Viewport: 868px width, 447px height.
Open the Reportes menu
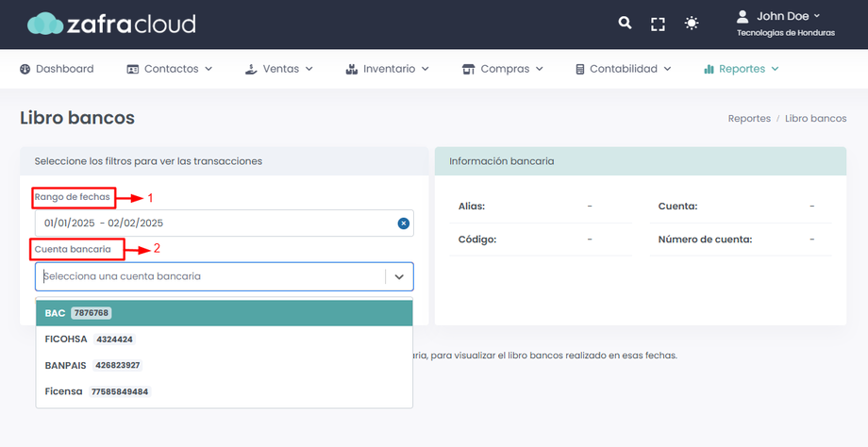[x=742, y=69]
